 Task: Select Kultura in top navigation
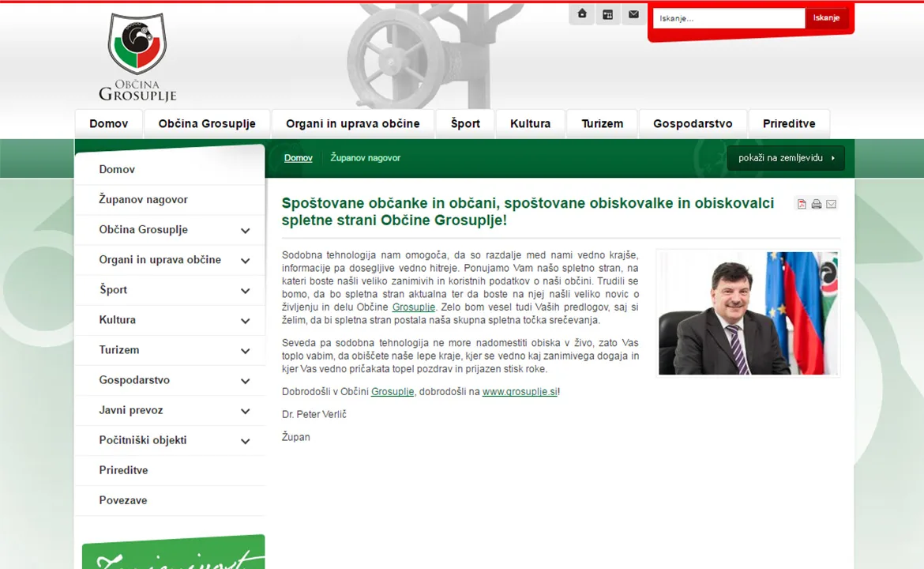(x=531, y=124)
